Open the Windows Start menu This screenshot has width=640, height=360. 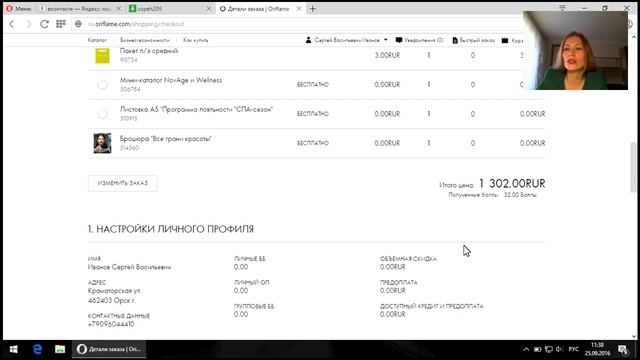pyautogui.click(x=13, y=349)
